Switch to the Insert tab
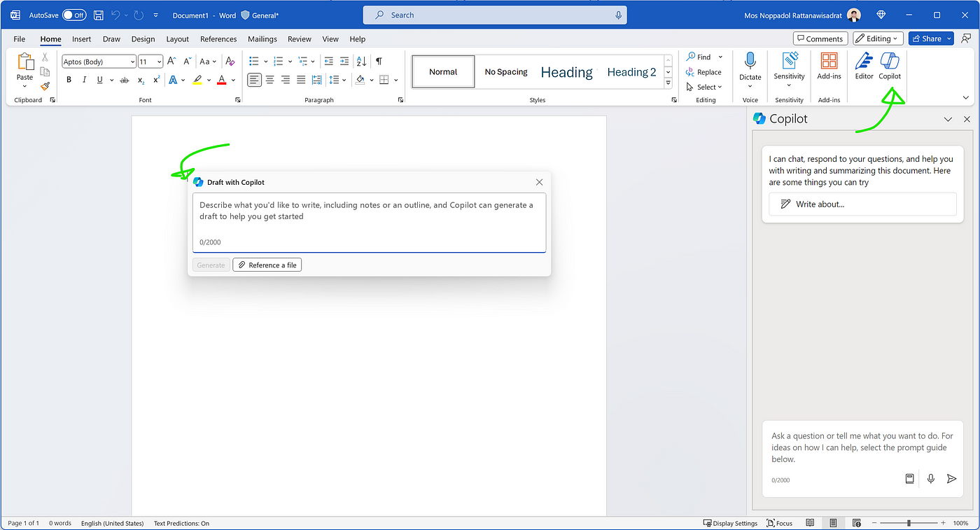Viewport: 980px width, 530px height. 81,39
